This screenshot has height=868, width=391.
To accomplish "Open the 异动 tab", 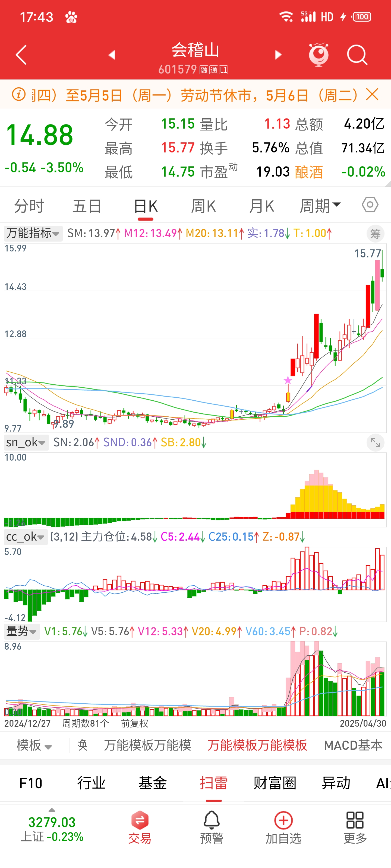I will tap(336, 783).
